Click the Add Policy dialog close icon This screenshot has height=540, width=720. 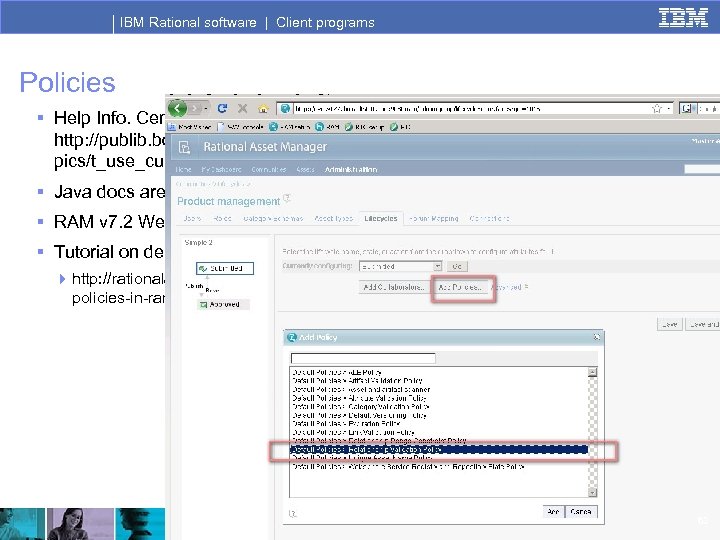[x=596, y=337]
